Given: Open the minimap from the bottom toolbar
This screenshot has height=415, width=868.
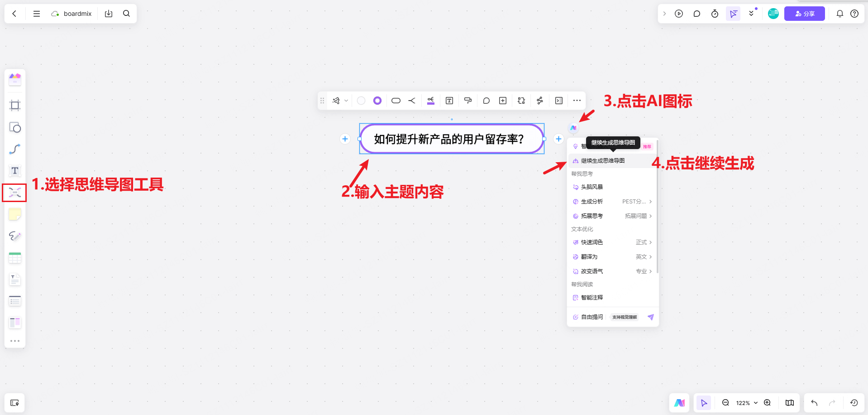Looking at the screenshot, I should click(x=789, y=402).
